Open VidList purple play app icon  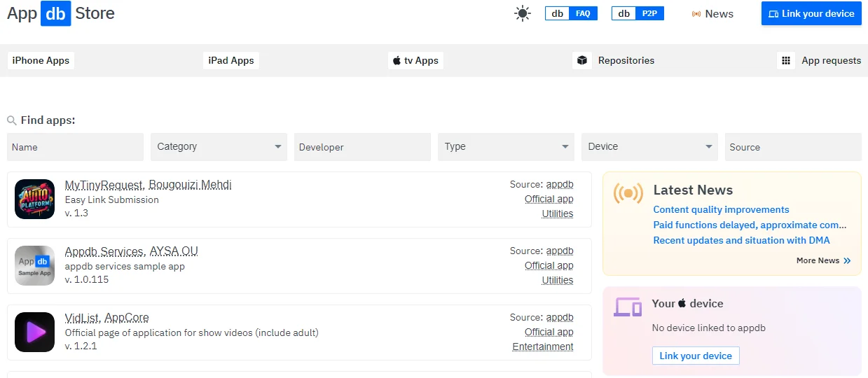click(34, 332)
